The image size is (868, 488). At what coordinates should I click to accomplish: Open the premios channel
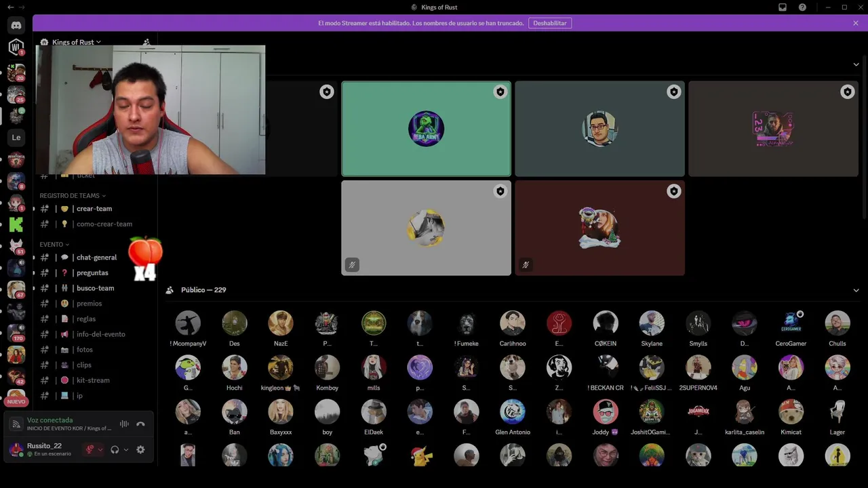95,304
